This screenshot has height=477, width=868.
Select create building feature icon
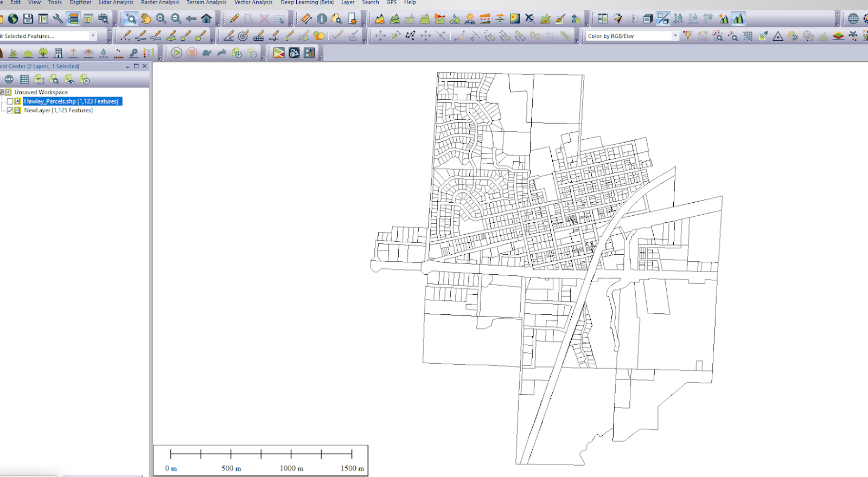(x=59, y=53)
